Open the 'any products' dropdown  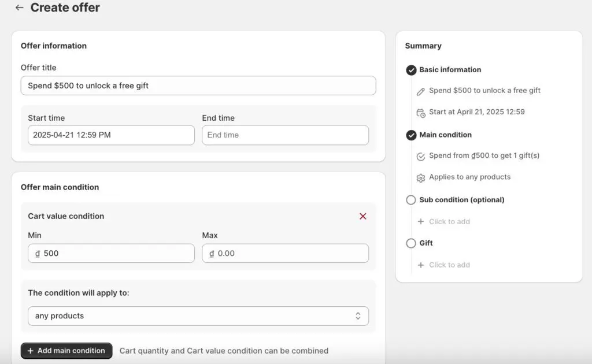tap(198, 316)
